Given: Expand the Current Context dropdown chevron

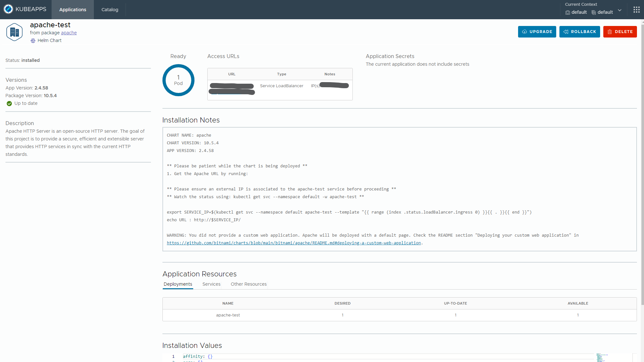Looking at the screenshot, I should tap(620, 10).
